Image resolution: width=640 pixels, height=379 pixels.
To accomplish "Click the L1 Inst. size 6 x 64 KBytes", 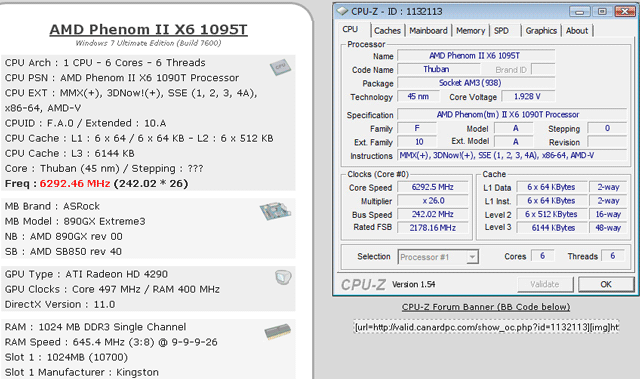I will [551, 201].
